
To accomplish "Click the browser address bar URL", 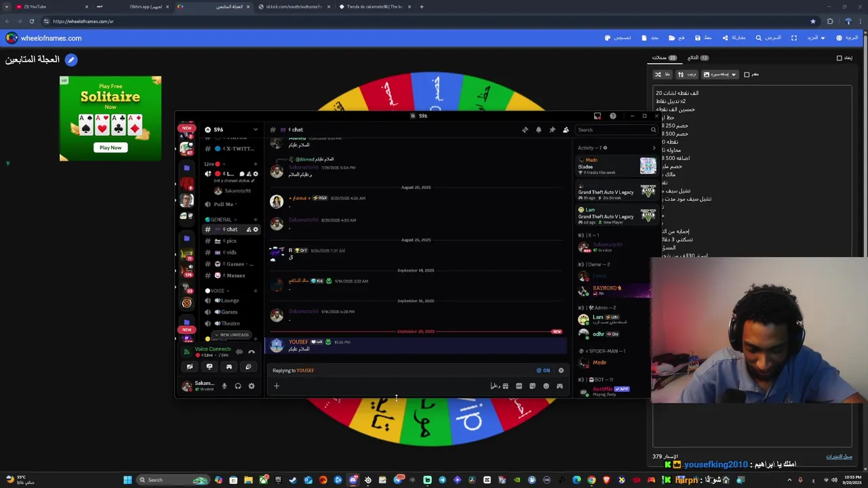I will tap(83, 21).
